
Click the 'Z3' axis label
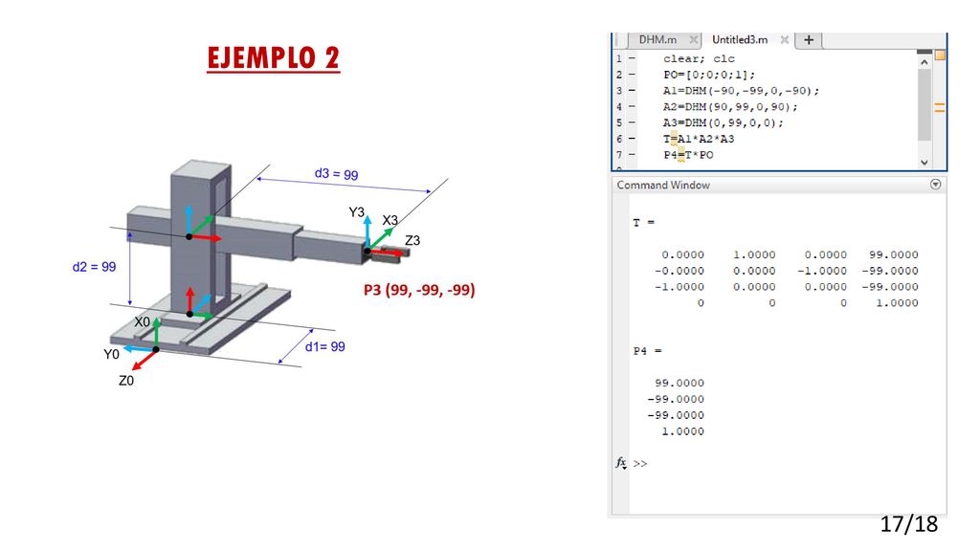point(412,240)
